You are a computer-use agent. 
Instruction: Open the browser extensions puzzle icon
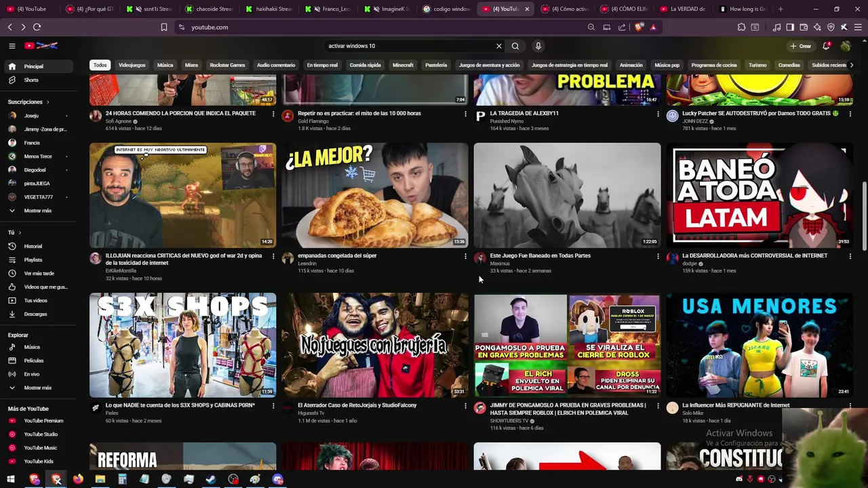point(741,27)
